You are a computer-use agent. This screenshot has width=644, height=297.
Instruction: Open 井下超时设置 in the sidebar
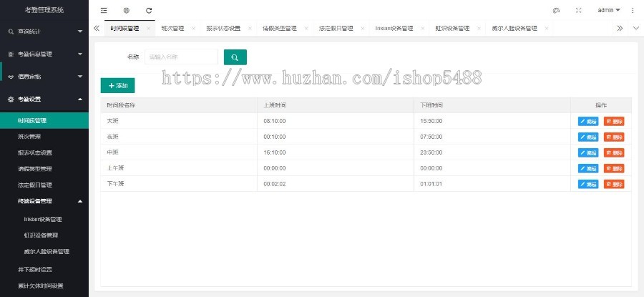tap(44, 270)
